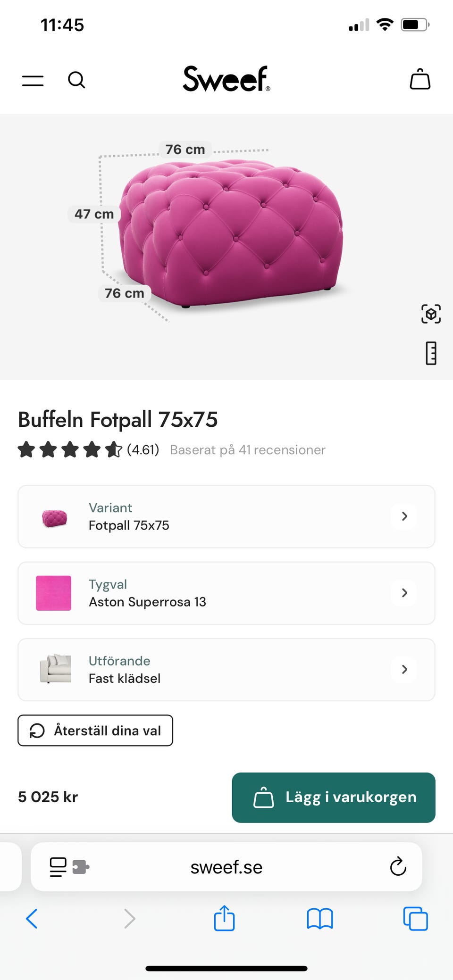Add to cart with Lägg i varukorgen
453x980 pixels.
point(333,797)
